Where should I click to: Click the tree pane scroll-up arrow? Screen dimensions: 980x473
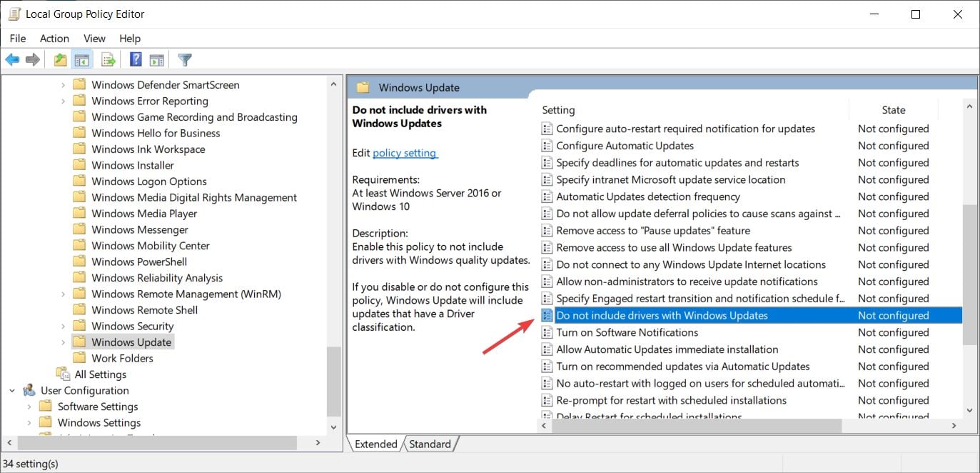[333, 84]
